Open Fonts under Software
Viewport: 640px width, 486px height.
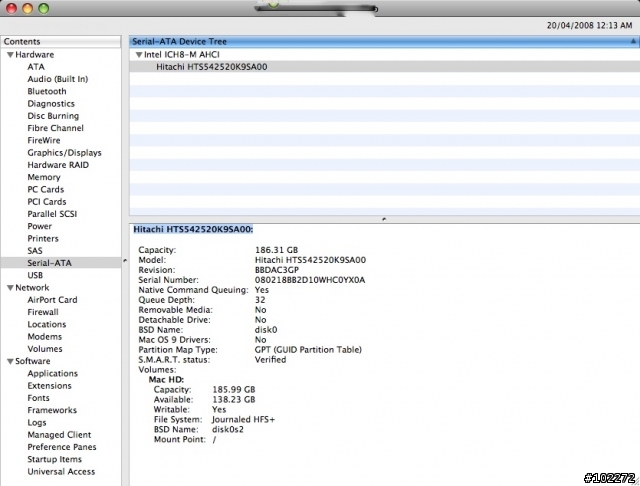coord(38,398)
